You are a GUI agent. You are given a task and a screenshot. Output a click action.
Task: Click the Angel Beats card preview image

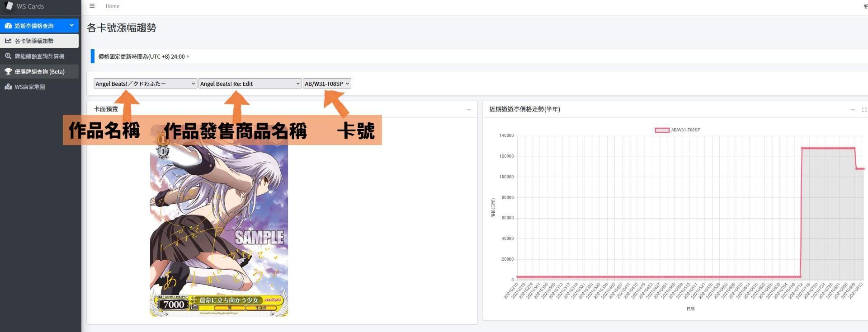click(x=219, y=226)
